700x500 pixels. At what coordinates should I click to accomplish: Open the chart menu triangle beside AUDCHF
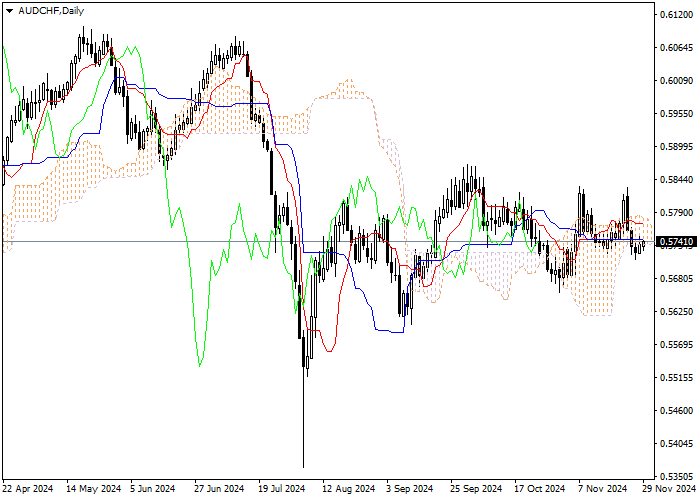pos(9,11)
